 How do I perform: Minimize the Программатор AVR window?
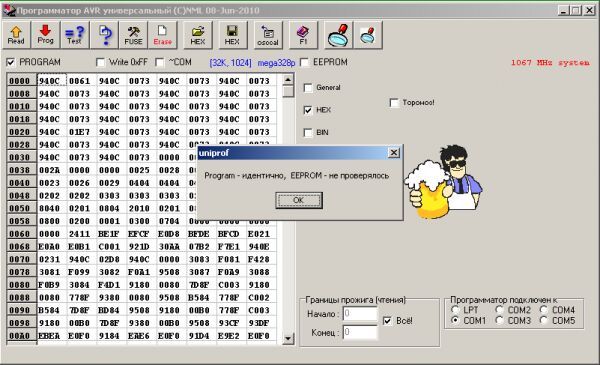pyautogui.click(x=563, y=10)
